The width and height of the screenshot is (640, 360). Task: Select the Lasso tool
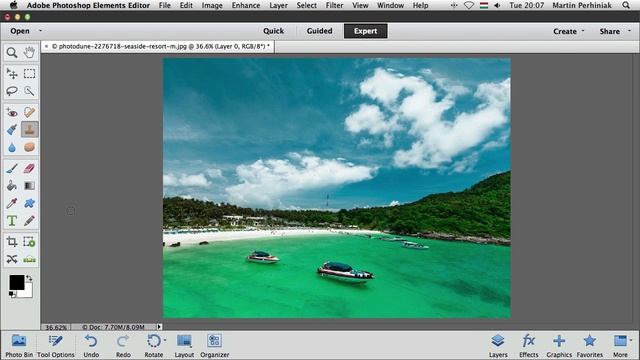pos(12,91)
